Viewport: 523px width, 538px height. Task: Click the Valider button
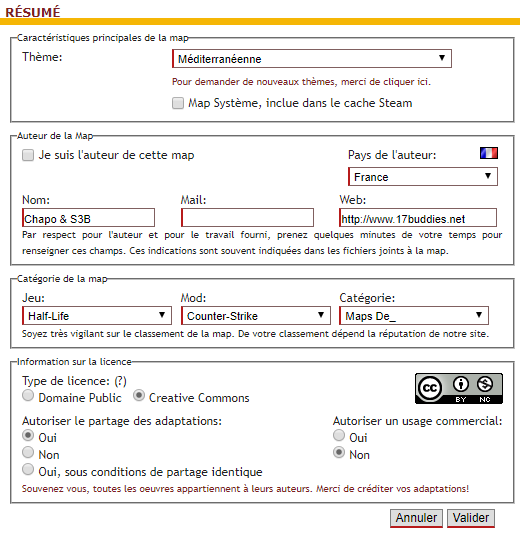coord(471,518)
